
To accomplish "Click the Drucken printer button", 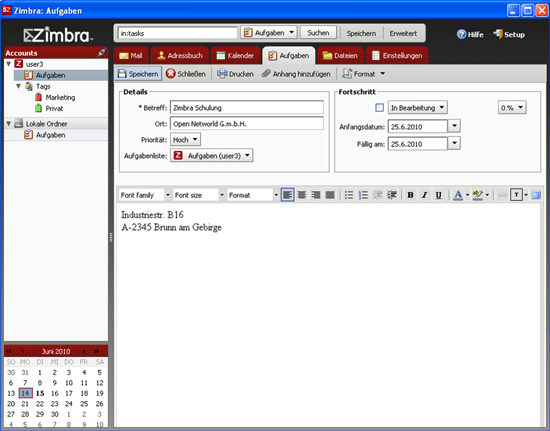I will point(235,74).
